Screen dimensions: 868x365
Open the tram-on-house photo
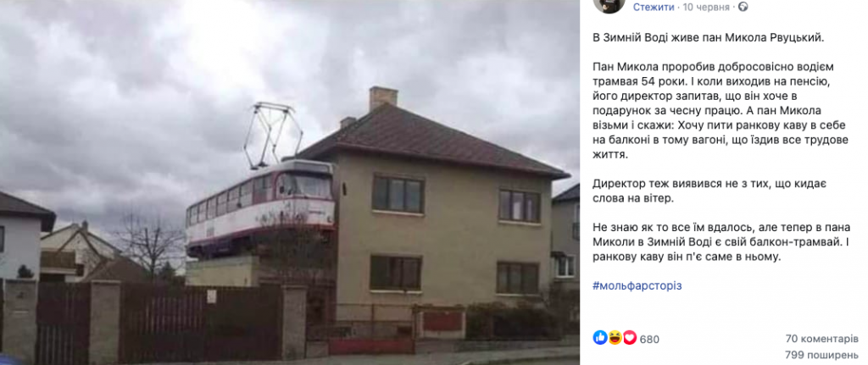(290, 183)
